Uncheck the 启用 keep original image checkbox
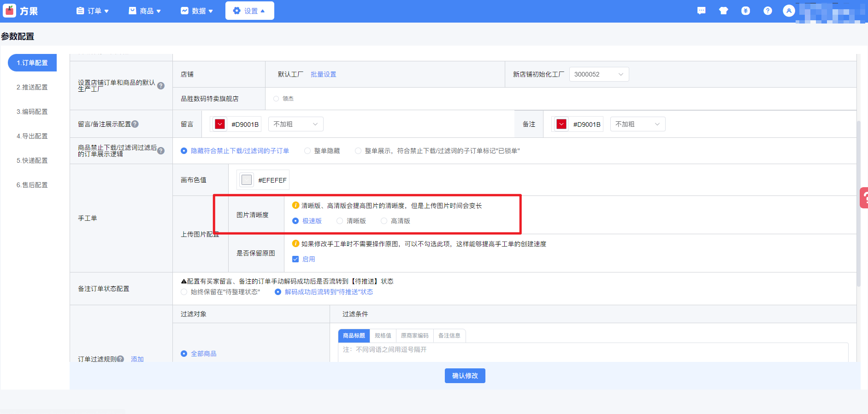Image resolution: width=868 pixels, height=414 pixels. 295,259
